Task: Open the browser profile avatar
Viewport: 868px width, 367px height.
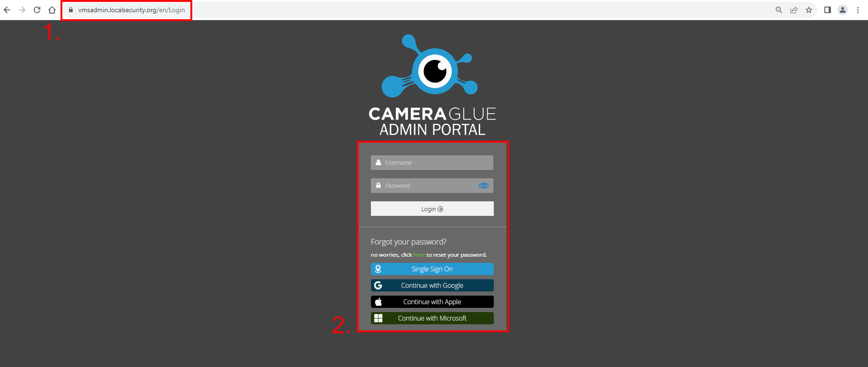Action: pyautogui.click(x=843, y=10)
